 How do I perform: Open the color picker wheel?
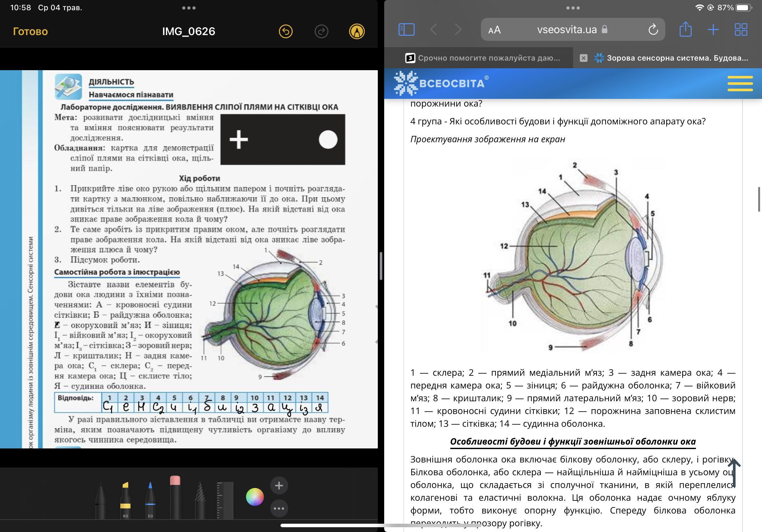tap(255, 497)
